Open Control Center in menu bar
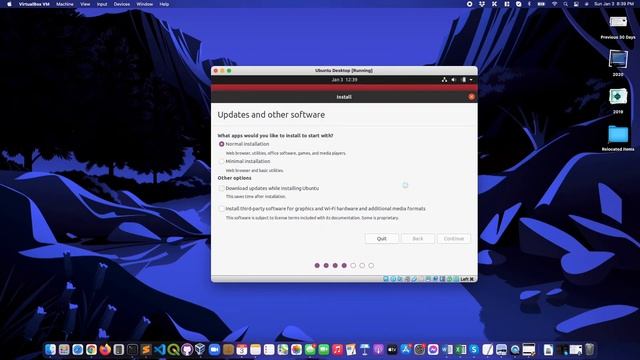 tap(576, 4)
